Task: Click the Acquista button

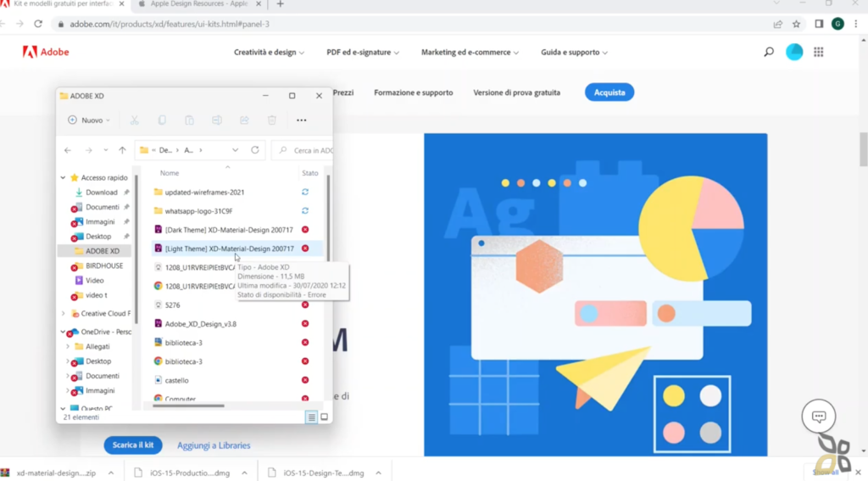Action: 609,92
